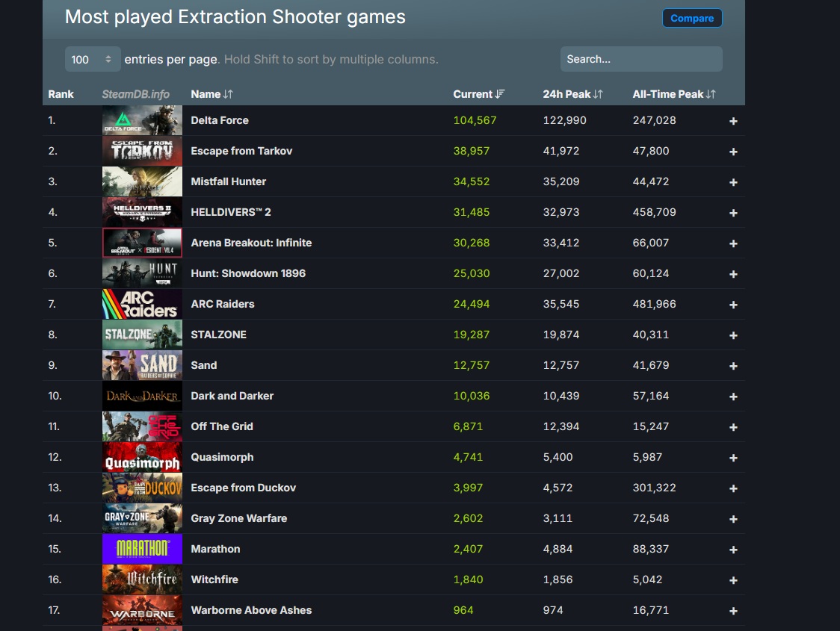Open the STALZONE link

tap(218, 335)
